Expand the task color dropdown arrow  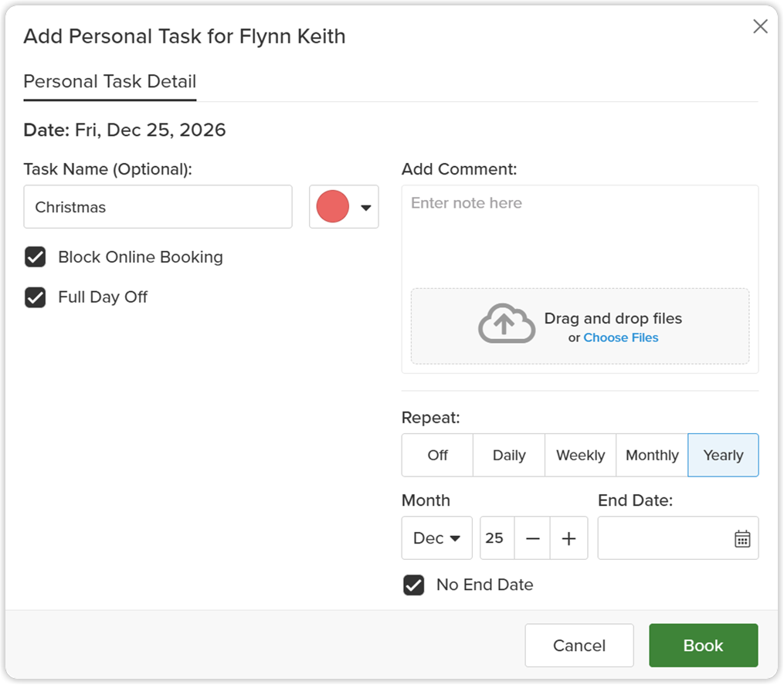pyautogui.click(x=366, y=208)
